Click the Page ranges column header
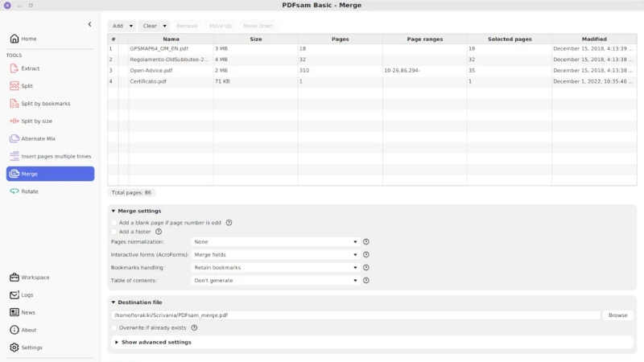The width and height of the screenshot is (644, 362). pyautogui.click(x=425, y=39)
